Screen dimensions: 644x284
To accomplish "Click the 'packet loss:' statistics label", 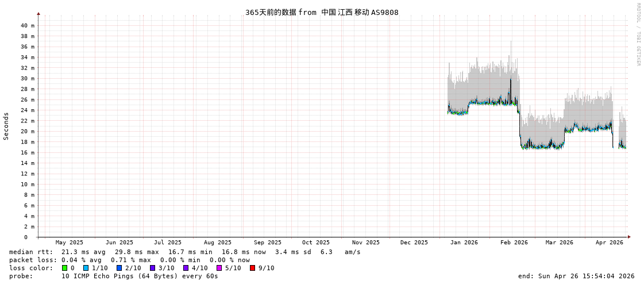I will pos(33,260).
